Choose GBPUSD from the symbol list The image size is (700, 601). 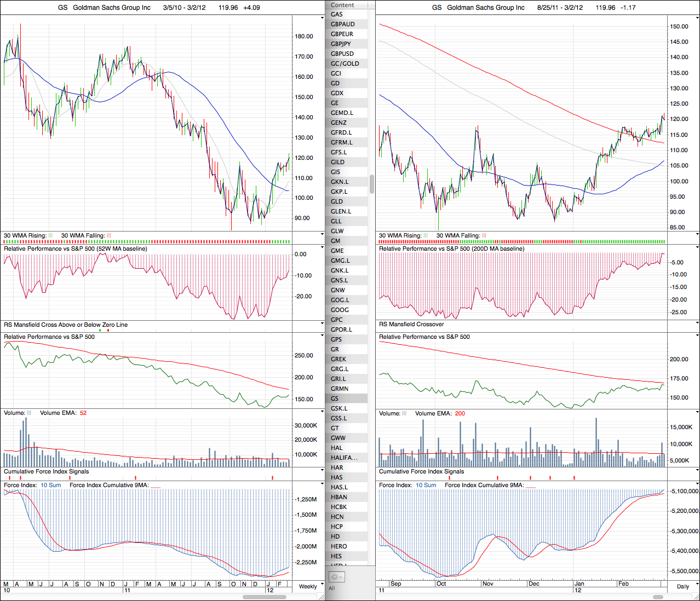[x=342, y=54]
